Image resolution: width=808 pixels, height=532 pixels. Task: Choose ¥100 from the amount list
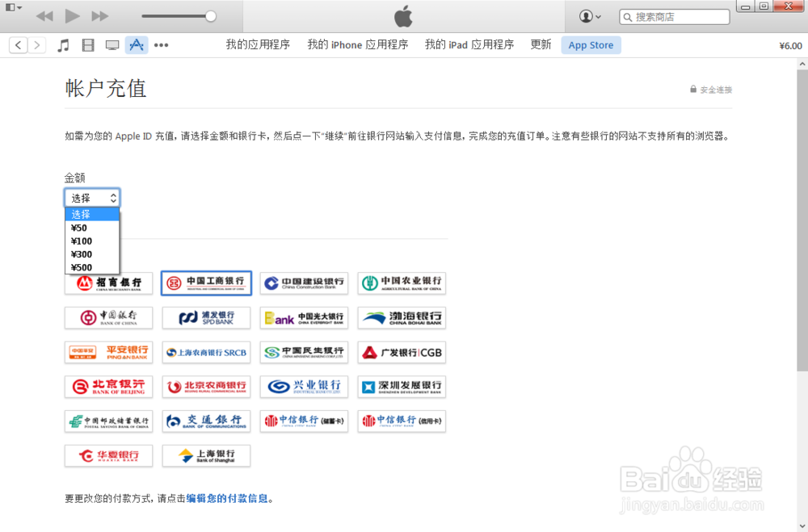(92, 241)
